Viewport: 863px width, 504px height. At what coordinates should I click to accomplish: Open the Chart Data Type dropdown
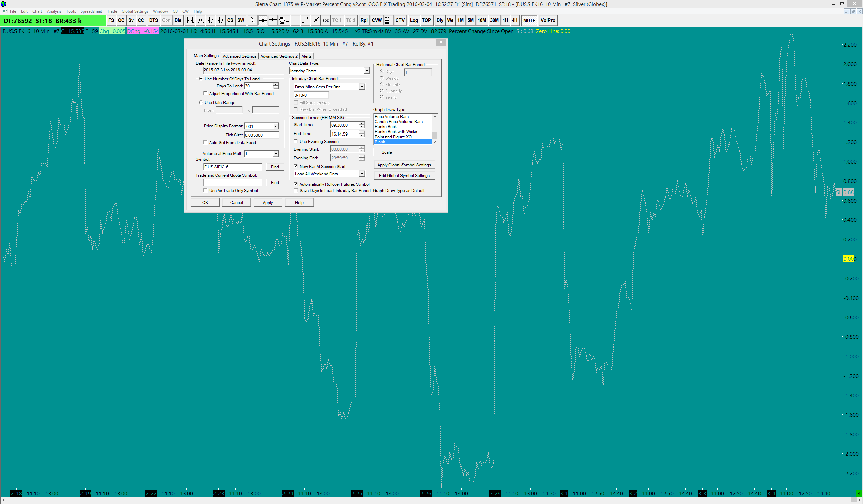[x=366, y=71]
